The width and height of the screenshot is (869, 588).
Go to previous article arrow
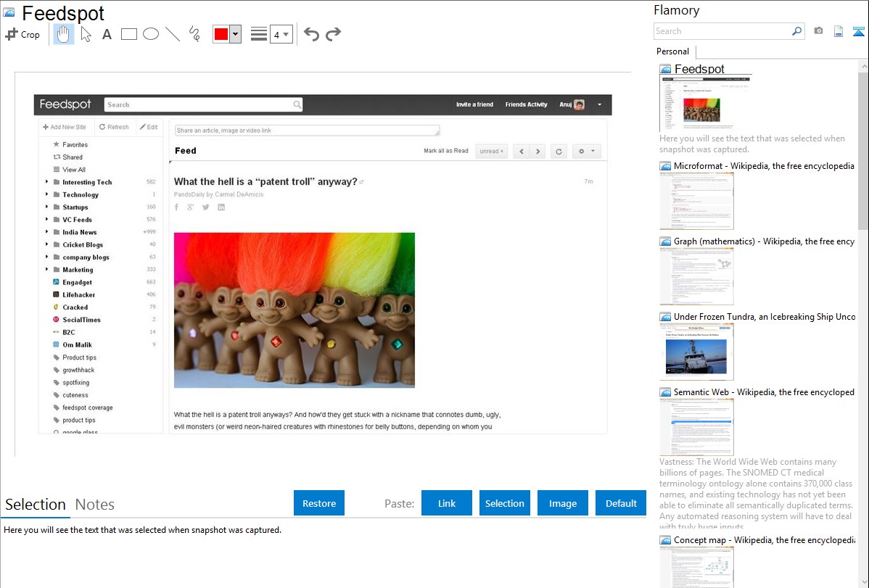pyautogui.click(x=522, y=152)
